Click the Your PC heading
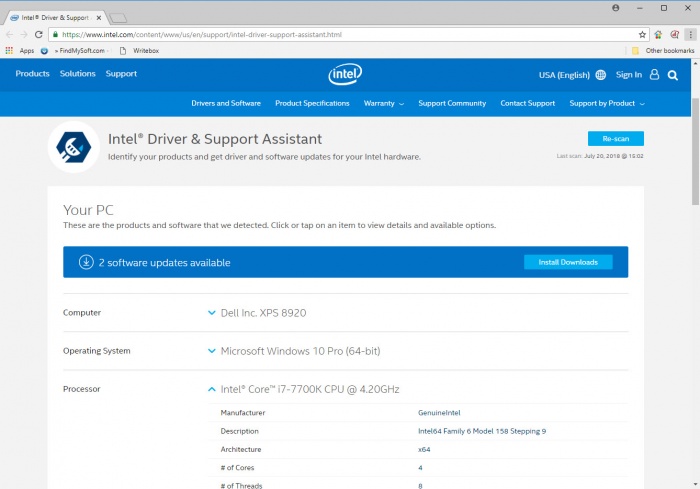The image size is (700, 489). 88,210
